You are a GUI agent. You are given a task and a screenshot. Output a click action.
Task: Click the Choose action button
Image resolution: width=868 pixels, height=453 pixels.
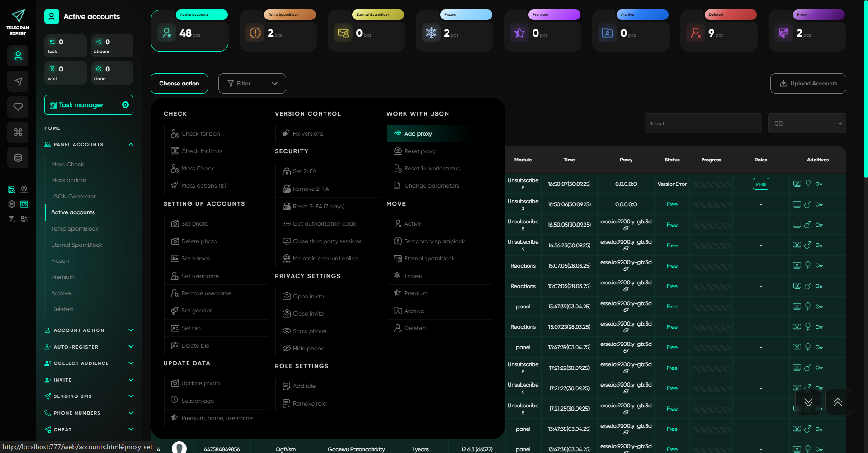click(x=179, y=84)
